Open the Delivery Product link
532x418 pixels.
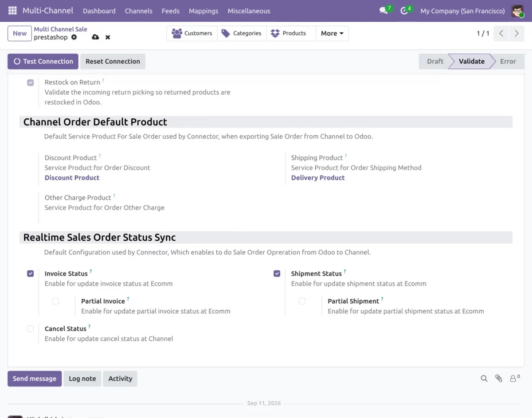click(x=318, y=178)
